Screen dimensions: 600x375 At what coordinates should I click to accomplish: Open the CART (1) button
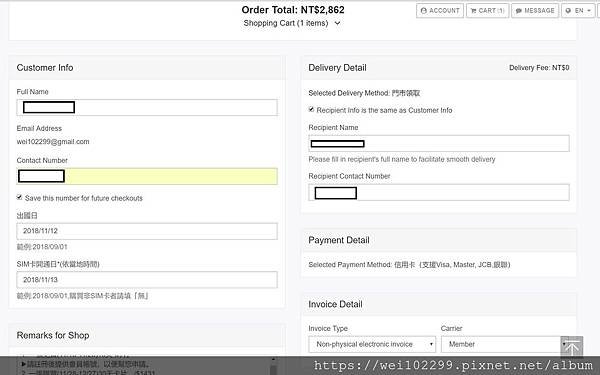point(487,11)
